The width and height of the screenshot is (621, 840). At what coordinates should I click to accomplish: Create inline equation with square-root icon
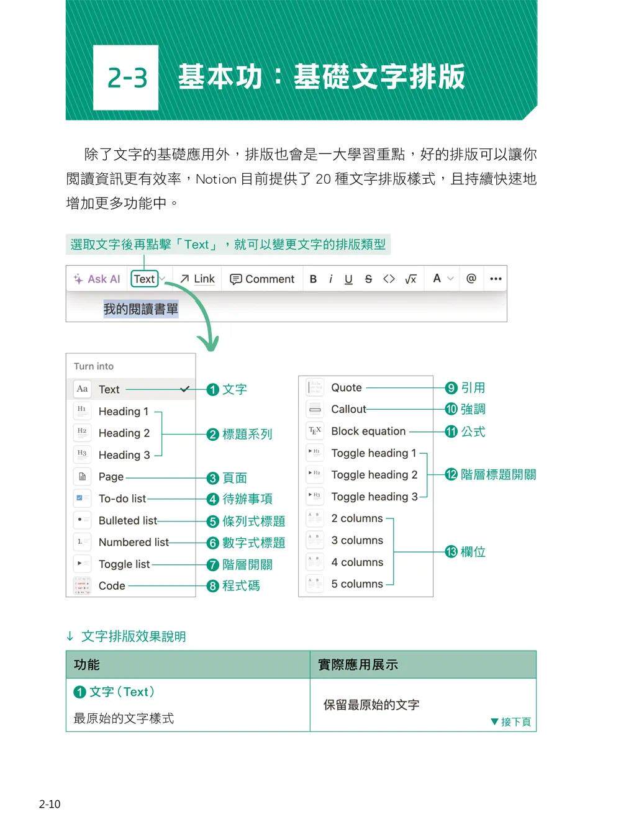coord(410,279)
